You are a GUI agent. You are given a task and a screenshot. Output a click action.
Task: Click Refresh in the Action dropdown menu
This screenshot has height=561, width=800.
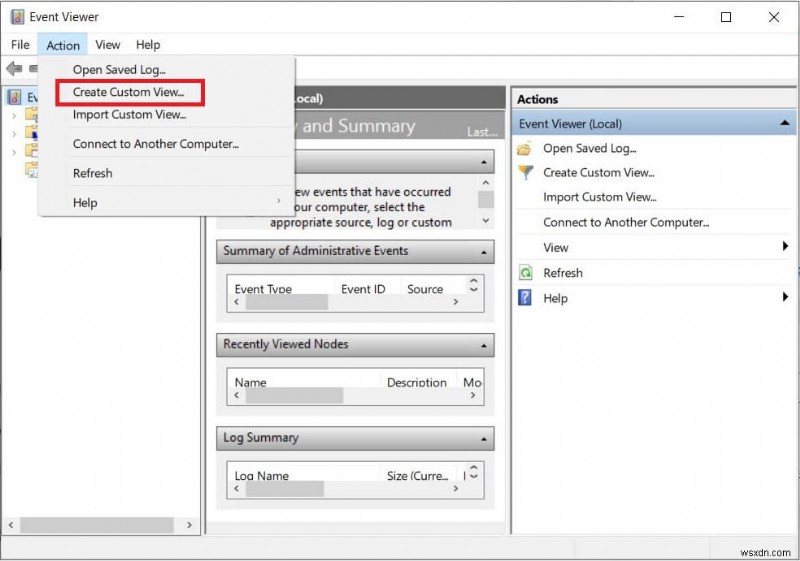click(x=92, y=173)
